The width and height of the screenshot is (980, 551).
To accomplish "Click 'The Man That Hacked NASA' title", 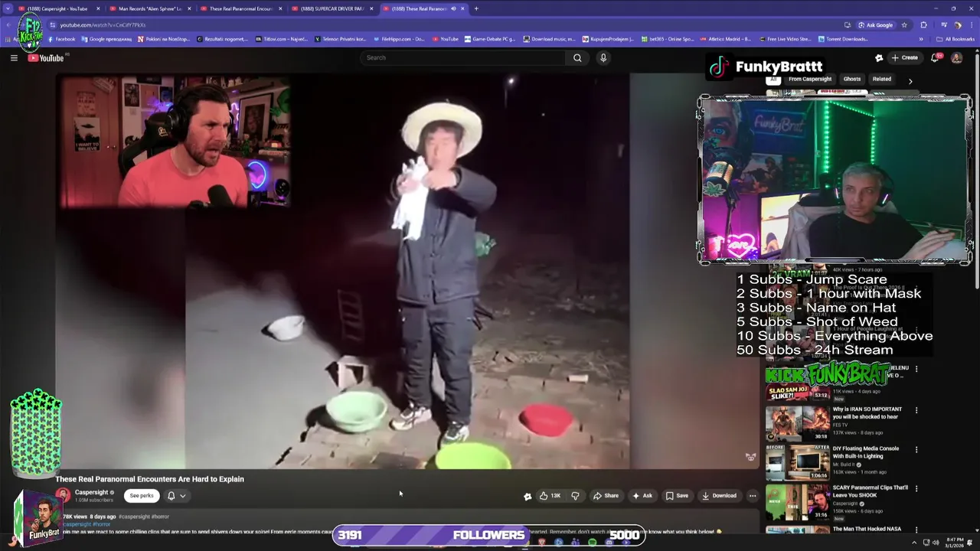I will pos(867,529).
